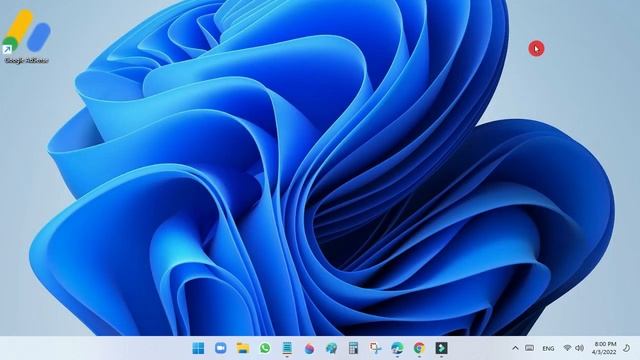The image size is (640, 360).
Task: Switch the ENG input language
Action: (x=548, y=349)
